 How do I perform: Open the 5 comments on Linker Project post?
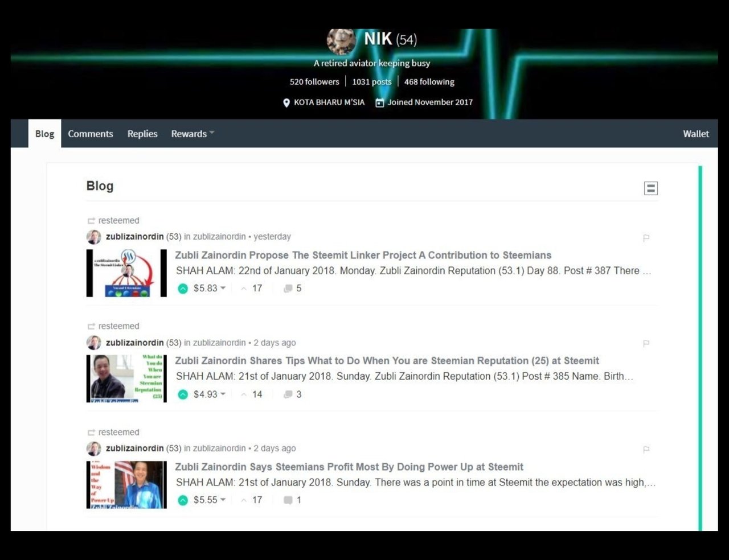[293, 289]
